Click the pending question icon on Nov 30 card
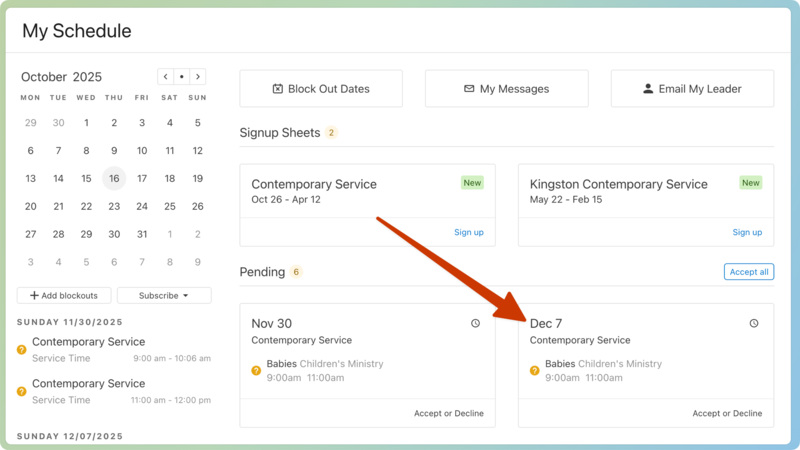Viewport: 800px width, 450px height. click(x=256, y=371)
